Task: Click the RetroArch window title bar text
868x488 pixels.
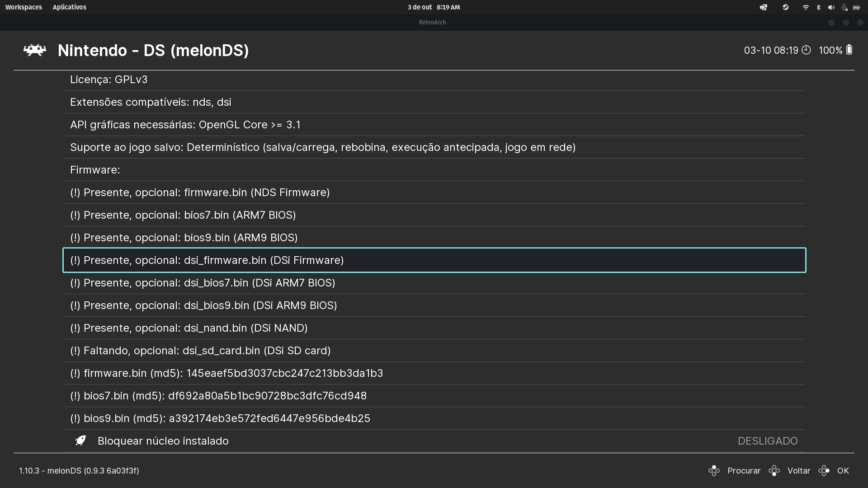Action: (432, 22)
